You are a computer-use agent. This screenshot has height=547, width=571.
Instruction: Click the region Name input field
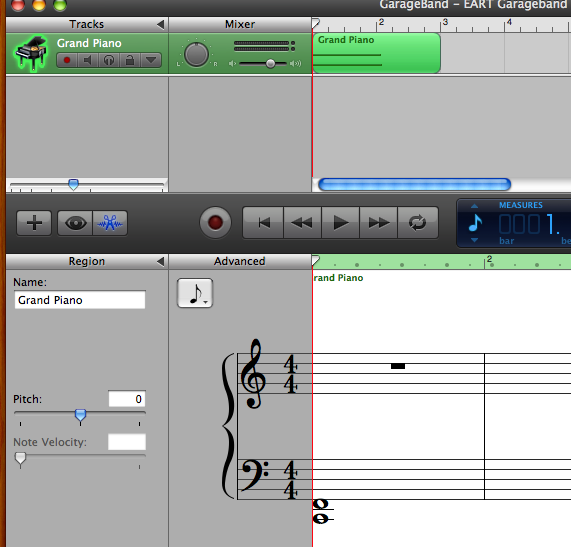click(80, 300)
